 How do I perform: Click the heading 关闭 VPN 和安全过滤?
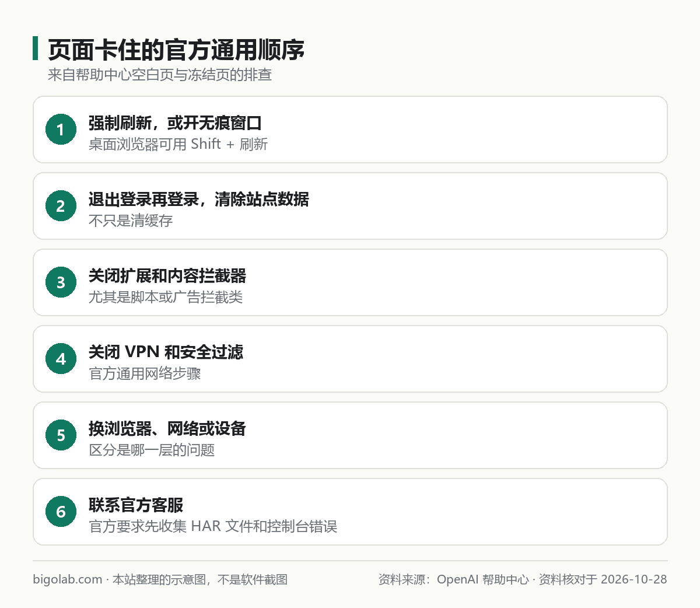(x=166, y=352)
